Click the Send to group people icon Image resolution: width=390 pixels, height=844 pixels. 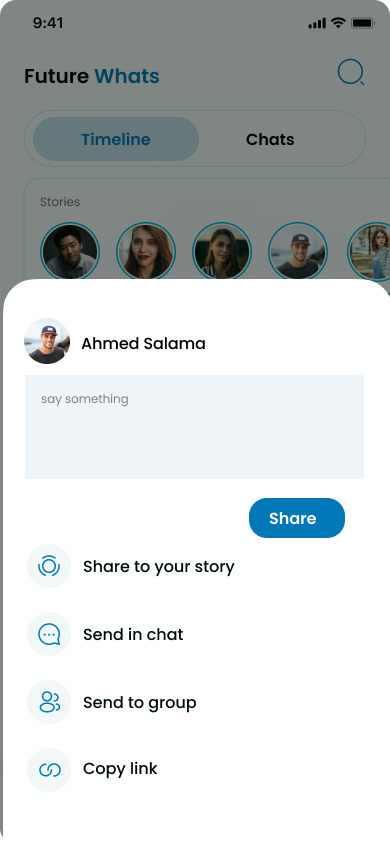click(49, 702)
